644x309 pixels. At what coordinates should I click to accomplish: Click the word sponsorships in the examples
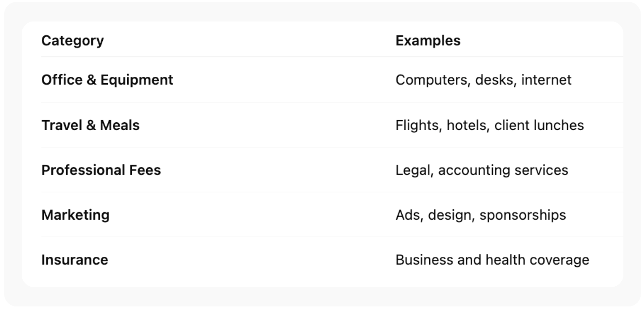pyautogui.click(x=523, y=215)
